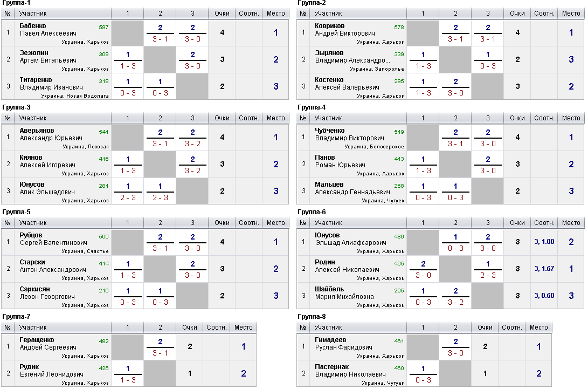Viewport: 588px width, 389px height.
Task: Open Бабенко Павел Алексеевич player profile
Action: [x=49, y=30]
